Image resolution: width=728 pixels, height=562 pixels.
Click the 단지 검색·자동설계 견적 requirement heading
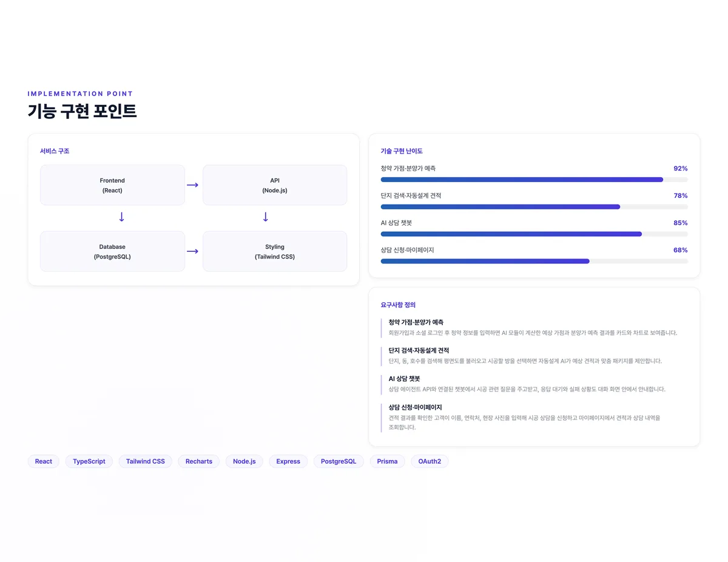[x=419, y=350]
